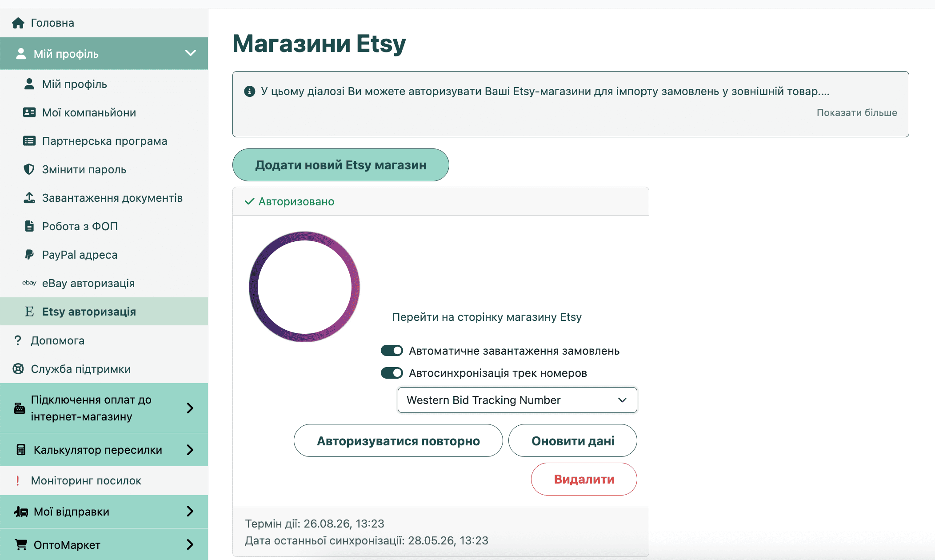Open Допомога menu item
This screenshot has height=560, width=935.
coord(104,340)
